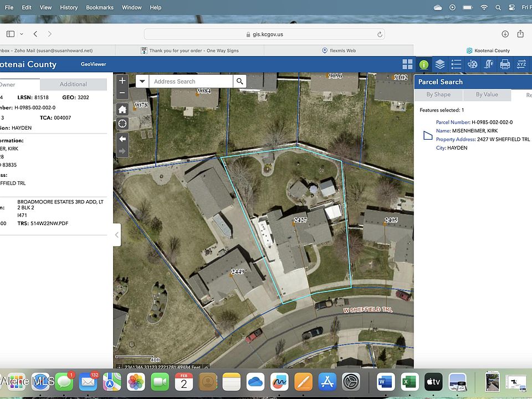Viewport: 532px width, 399px height.
Task: Click the locate-me crosshair button
Action: coord(122,124)
